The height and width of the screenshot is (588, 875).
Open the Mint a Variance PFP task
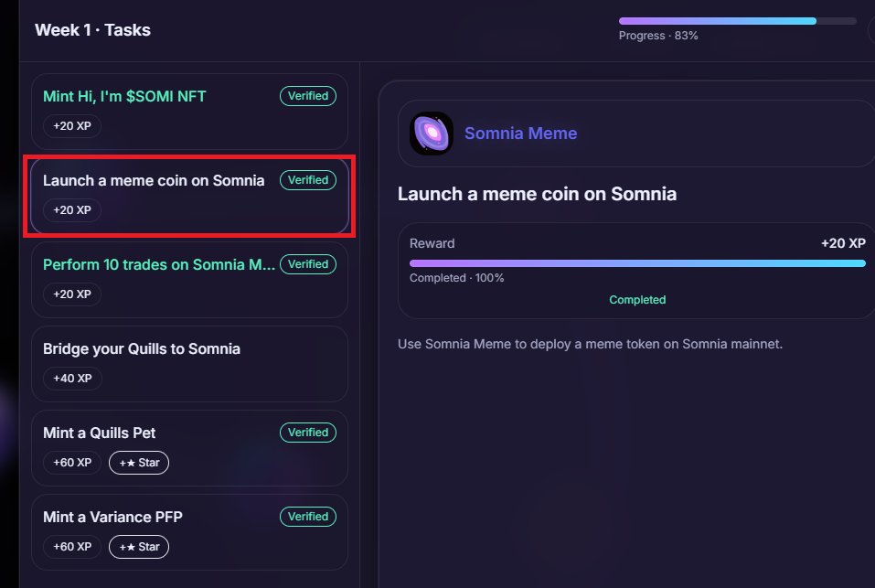pos(190,532)
